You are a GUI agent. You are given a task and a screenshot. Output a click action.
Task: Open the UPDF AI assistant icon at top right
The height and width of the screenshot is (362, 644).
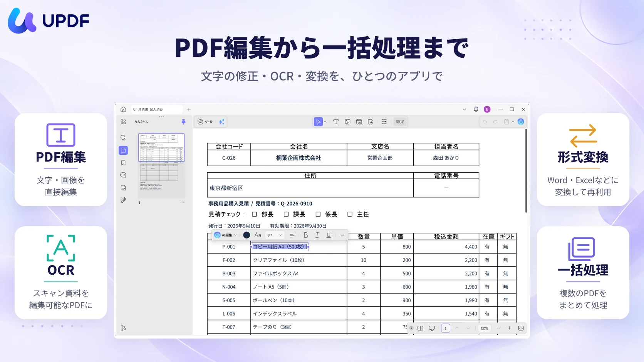point(521,122)
